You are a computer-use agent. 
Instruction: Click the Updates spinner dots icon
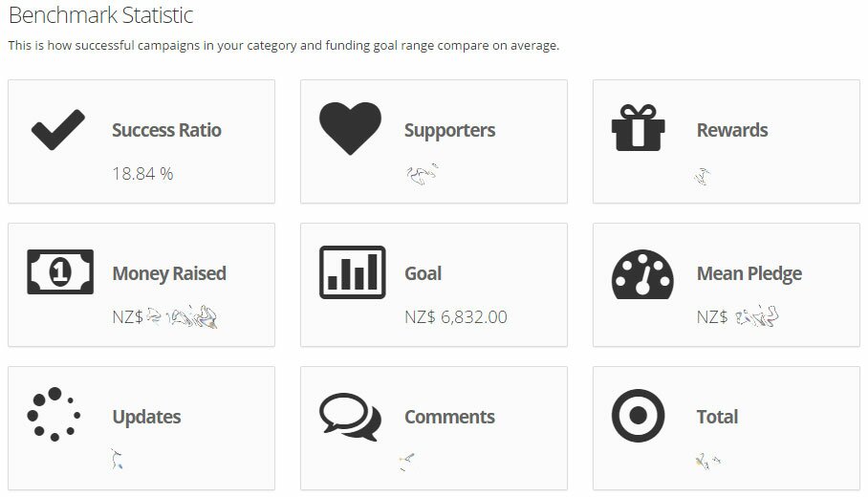(54, 415)
